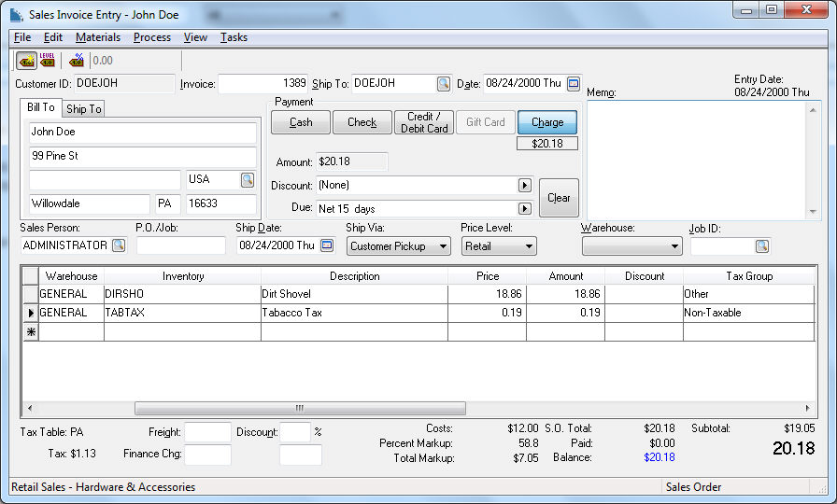Open the Warehouse dropdown

pos(632,246)
